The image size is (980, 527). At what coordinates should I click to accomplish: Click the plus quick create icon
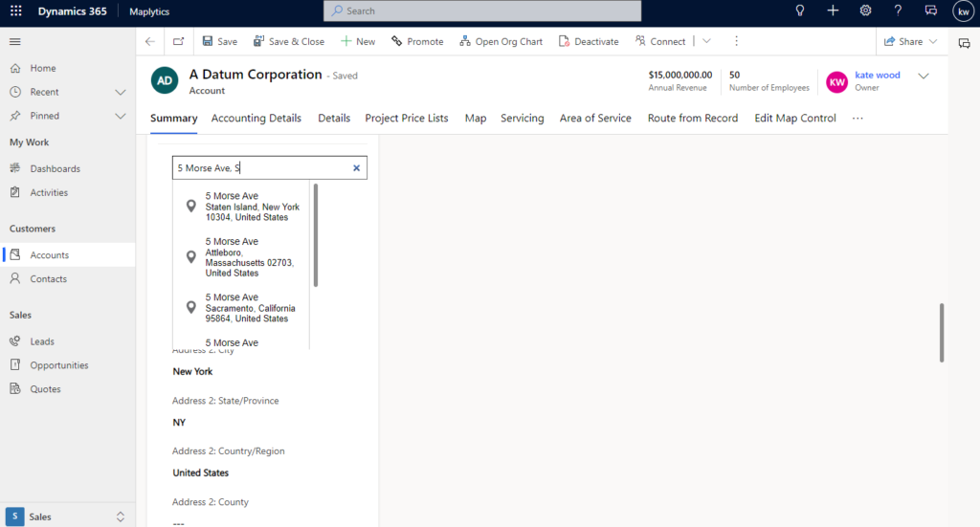833,11
